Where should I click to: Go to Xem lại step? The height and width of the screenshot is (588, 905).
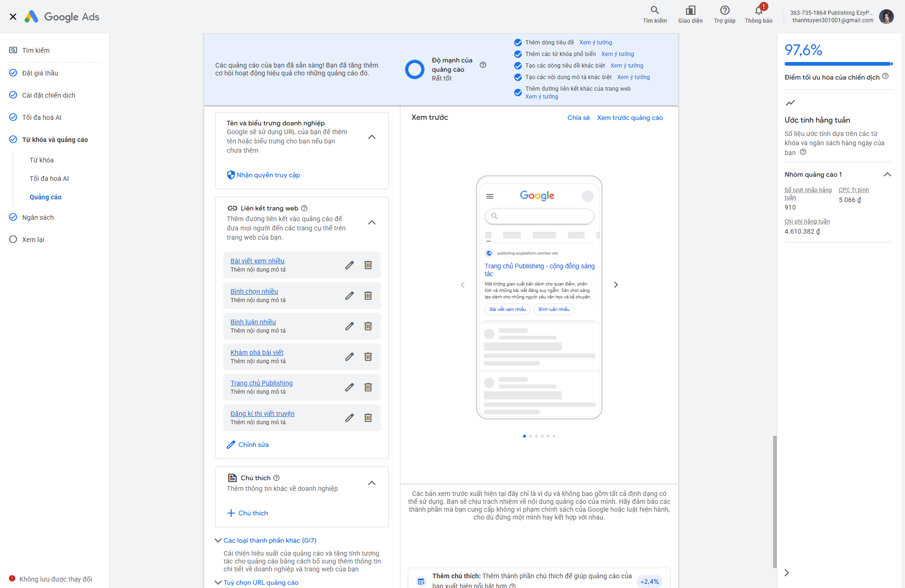coord(33,240)
